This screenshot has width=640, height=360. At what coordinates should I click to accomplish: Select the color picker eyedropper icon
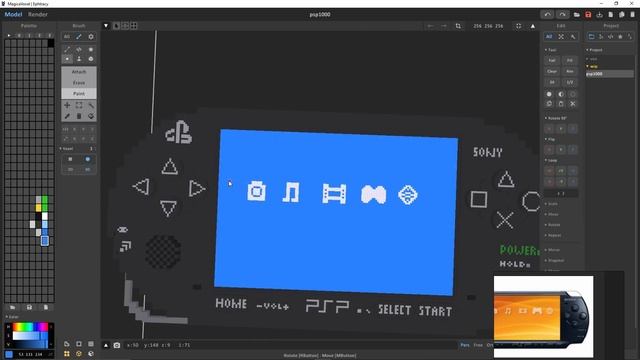point(67,116)
